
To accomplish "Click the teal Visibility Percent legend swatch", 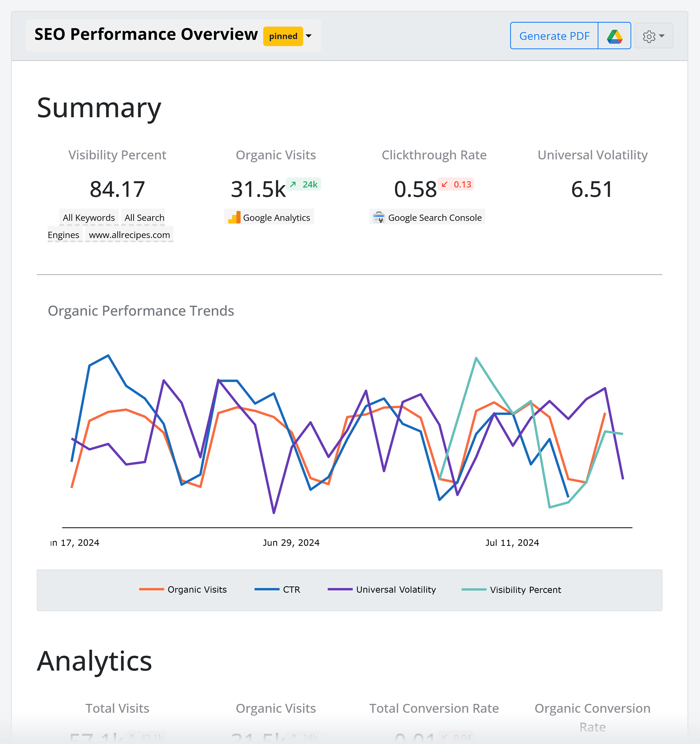I will (x=474, y=589).
